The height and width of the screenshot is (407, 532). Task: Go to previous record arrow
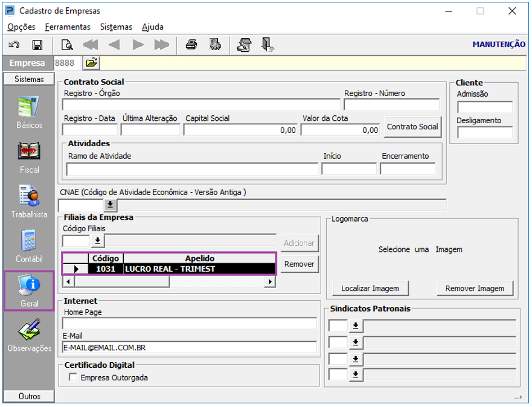tap(114, 45)
